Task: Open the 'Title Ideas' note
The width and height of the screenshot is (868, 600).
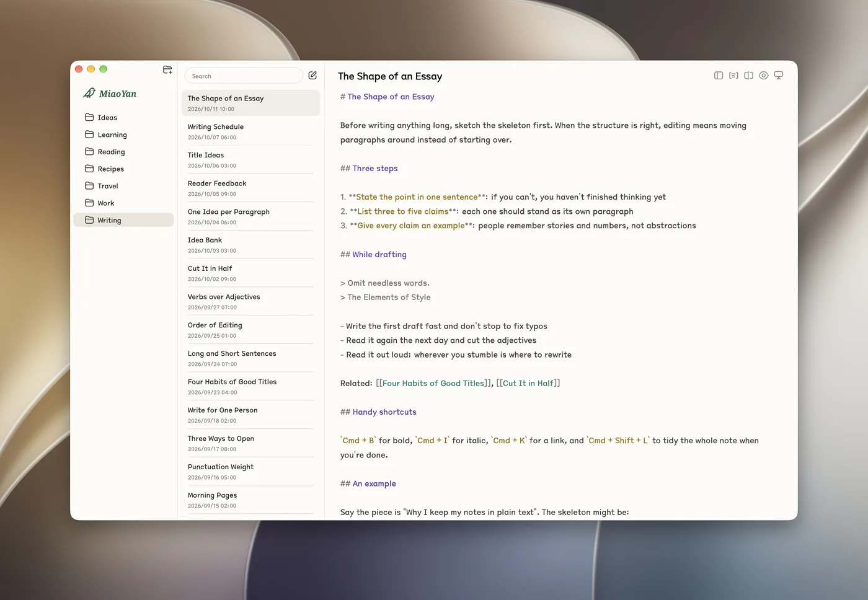Action: point(250,160)
